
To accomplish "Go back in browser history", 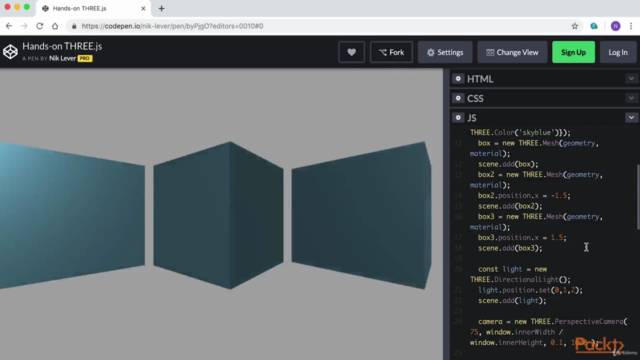I will (9, 26).
